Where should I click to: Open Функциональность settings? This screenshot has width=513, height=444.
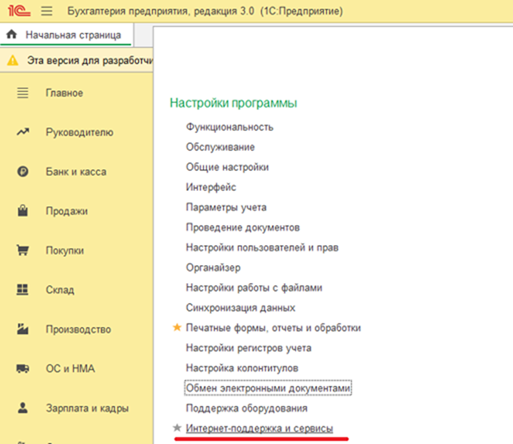[229, 127]
